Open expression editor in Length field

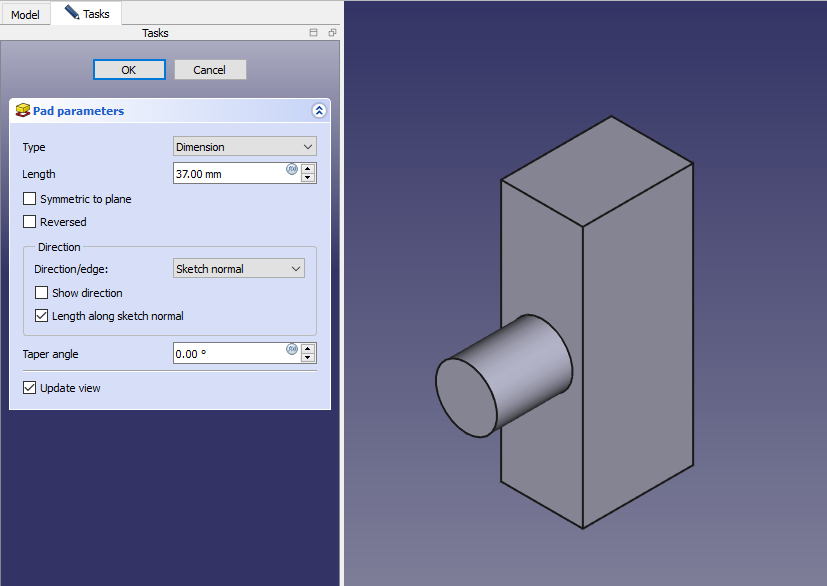[x=292, y=169]
